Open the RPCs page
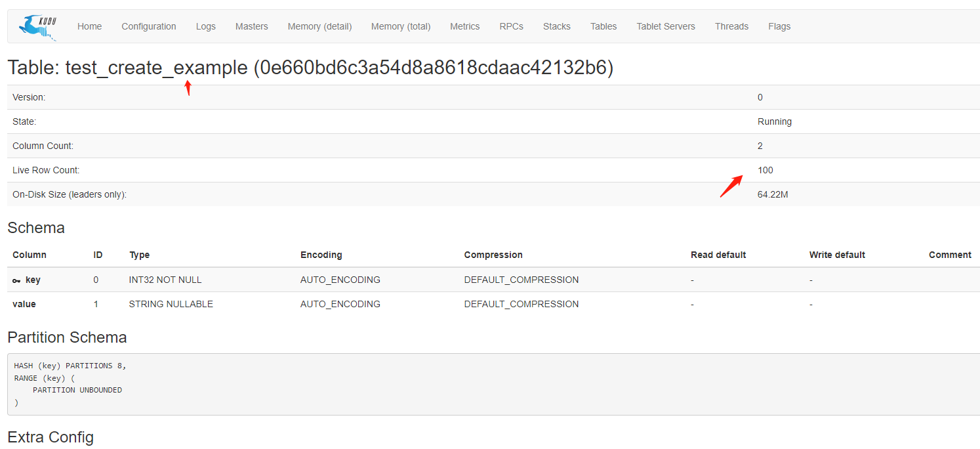Viewport: 980px width, 449px height. 511,27
